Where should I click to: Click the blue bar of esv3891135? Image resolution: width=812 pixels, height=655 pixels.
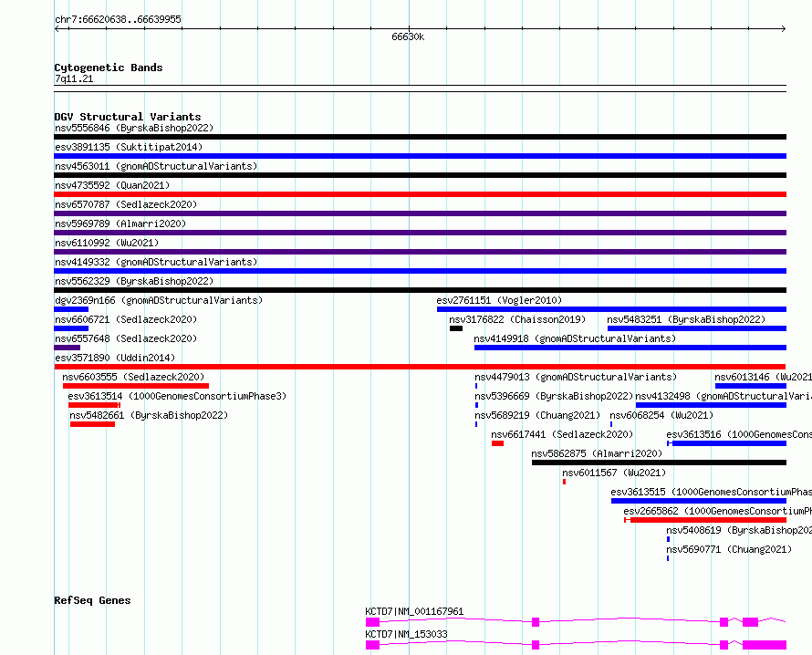[x=420, y=156]
